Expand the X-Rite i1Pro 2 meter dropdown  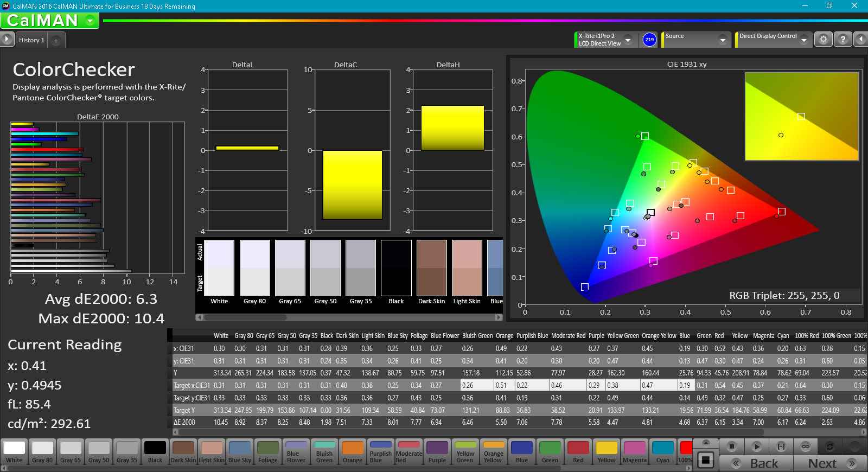628,40
